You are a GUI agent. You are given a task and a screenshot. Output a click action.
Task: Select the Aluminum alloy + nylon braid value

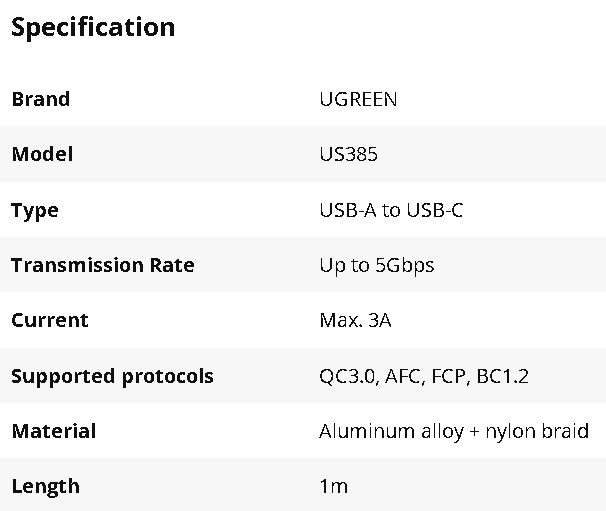454,431
